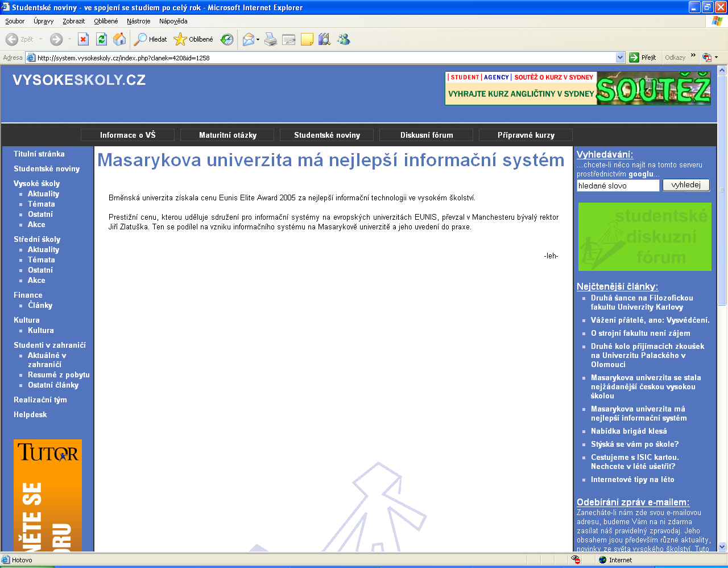Open the Studentské noviny navigation tab
The image size is (728, 568).
pos(327,135)
